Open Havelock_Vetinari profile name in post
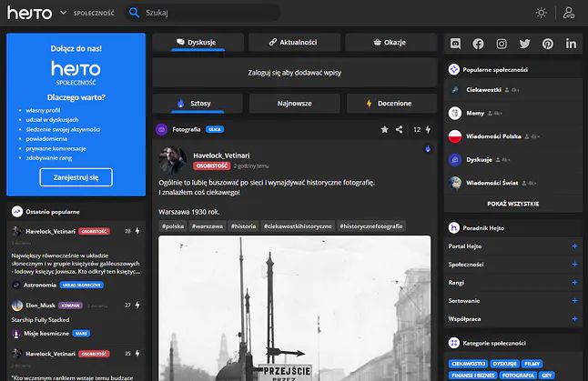 (x=221, y=155)
